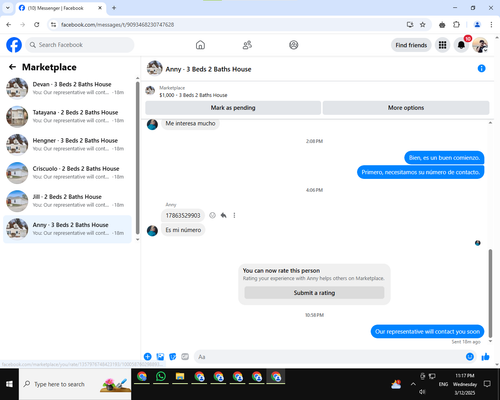Image resolution: width=500 pixels, height=400 pixels.
Task: Choose a GIF icon in composer
Action: click(x=185, y=357)
